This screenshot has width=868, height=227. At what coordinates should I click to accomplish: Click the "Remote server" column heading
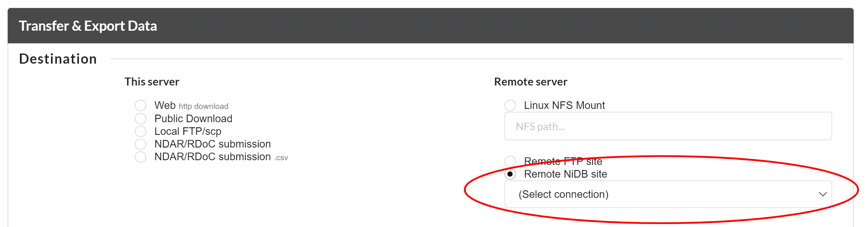[x=530, y=82]
